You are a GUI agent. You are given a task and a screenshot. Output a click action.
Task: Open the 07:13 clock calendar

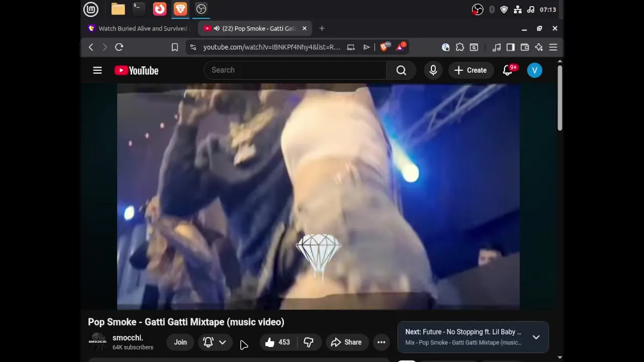[548, 10]
